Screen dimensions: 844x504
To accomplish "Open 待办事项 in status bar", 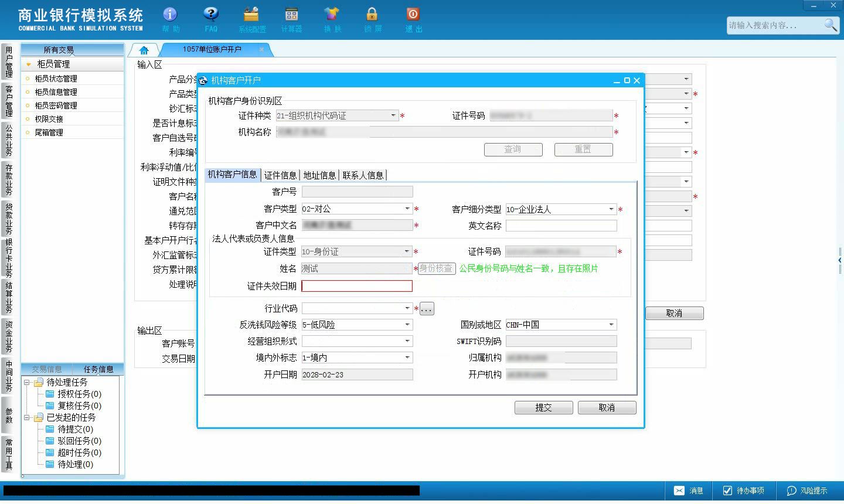I will pos(743,491).
